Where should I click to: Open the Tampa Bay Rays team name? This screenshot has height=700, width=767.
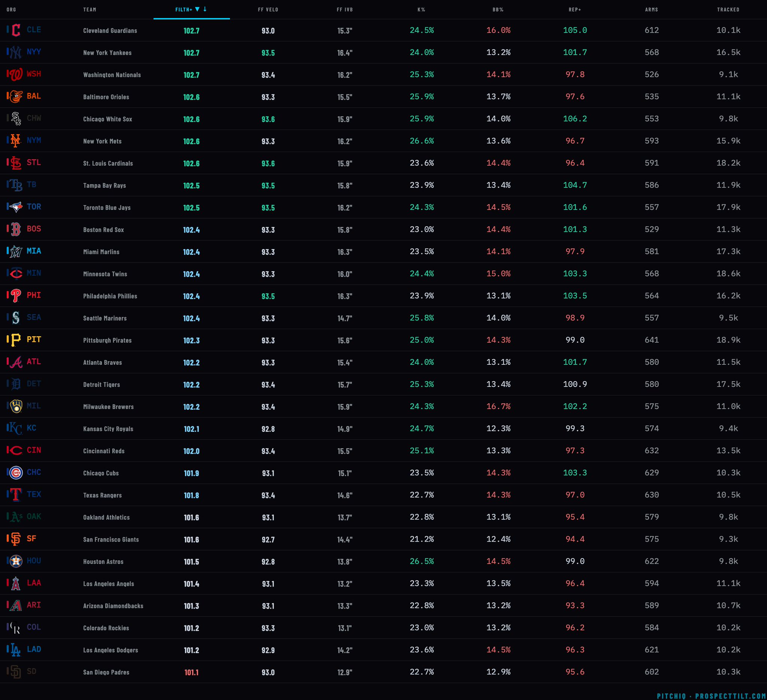pos(104,185)
